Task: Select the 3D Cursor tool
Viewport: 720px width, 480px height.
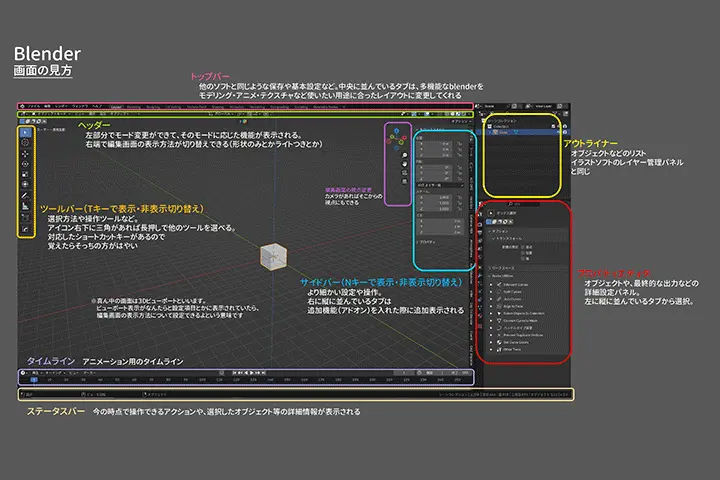Action: (x=26, y=143)
